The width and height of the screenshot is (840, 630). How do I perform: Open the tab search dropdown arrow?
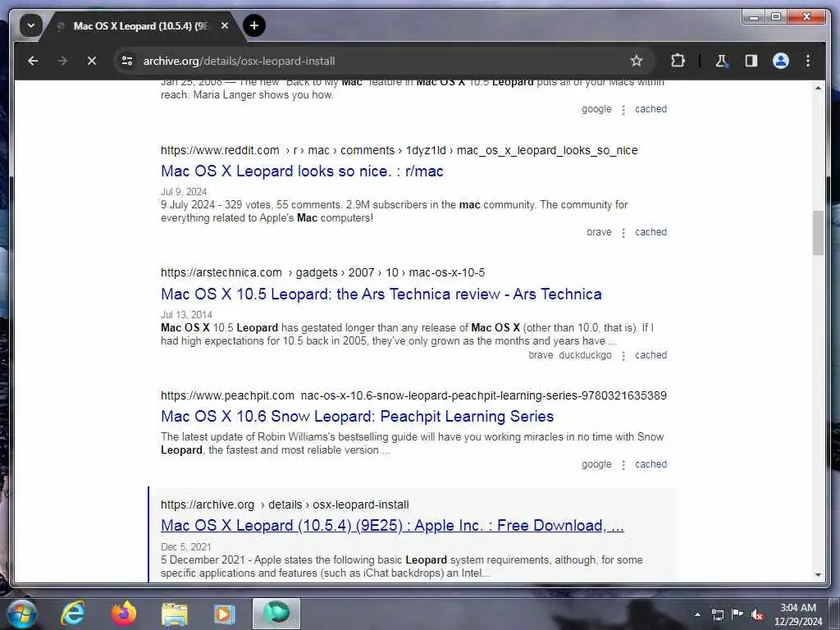point(31,25)
